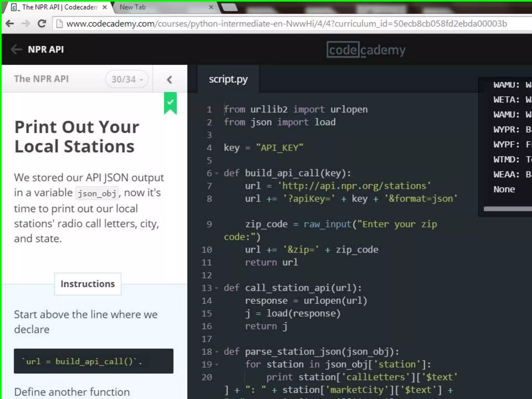Click the json_obj inline code in instructions
The width and height of the screenshot is (532, 399).
pyautogui.click(x=97, y=193)
